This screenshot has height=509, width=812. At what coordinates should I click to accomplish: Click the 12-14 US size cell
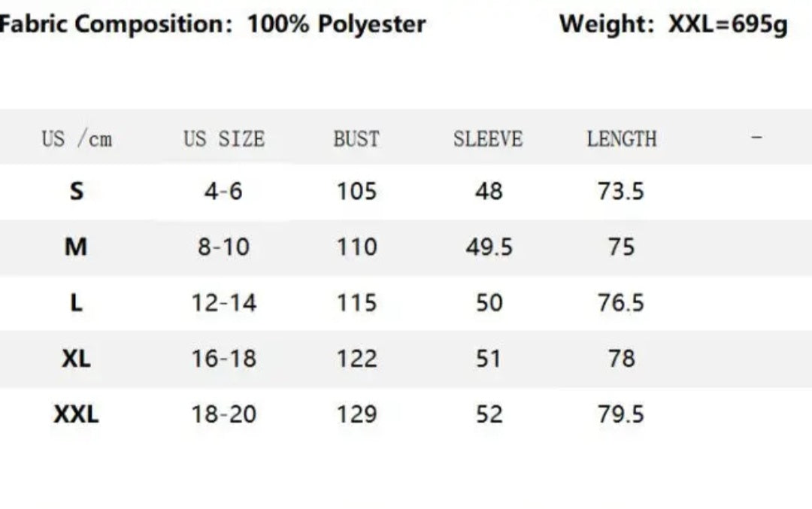(224, 303)
